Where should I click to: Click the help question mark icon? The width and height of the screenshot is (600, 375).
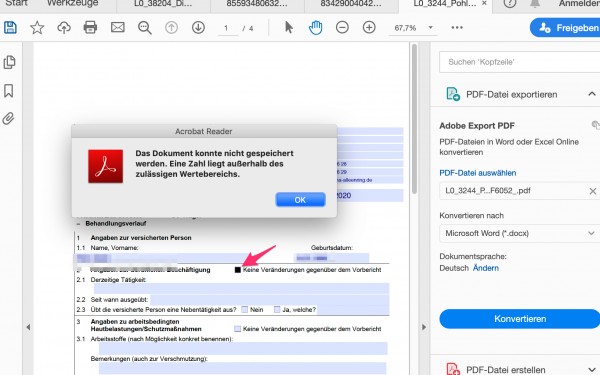[x=510, y=3]
